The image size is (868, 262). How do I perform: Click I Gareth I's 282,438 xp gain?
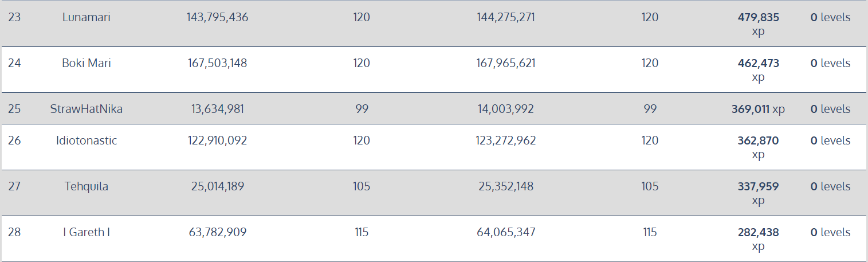(x=758, y=239)
